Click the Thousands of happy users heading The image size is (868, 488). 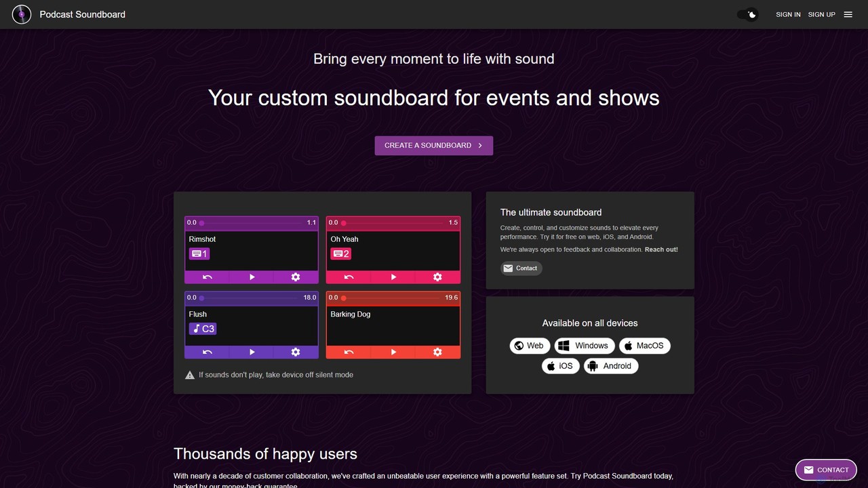pyautogui.click(x=265, y=453)
